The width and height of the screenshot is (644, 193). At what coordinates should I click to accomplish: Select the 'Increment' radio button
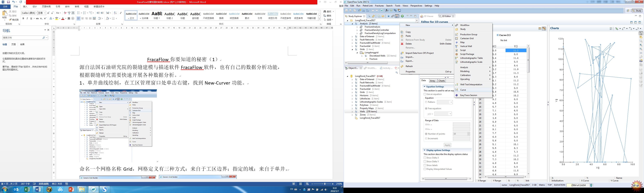[x=426, y=138]
